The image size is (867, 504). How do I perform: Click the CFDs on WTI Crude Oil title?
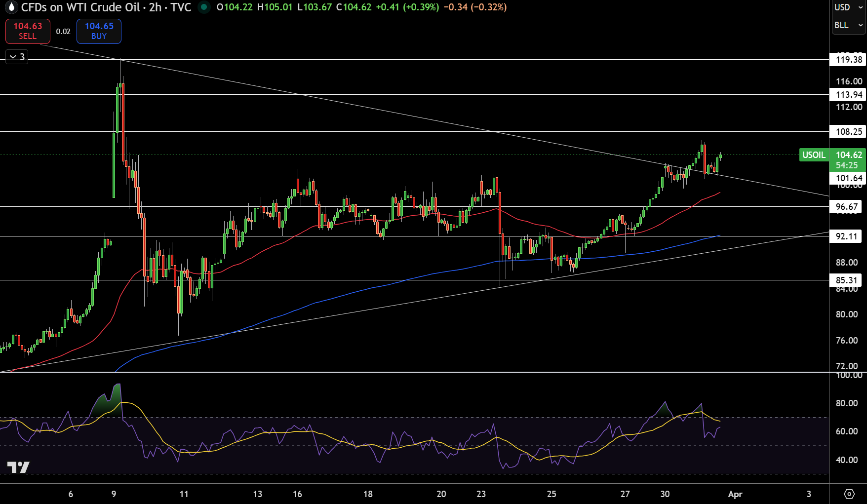[x=80, y=7]
